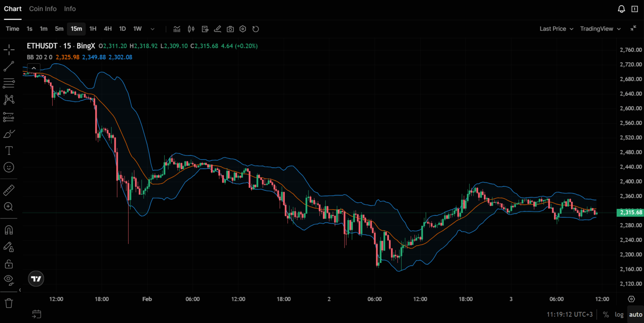Open the extra timeframes chevron dropdown
Screen dimensions: 644x323
152,29
